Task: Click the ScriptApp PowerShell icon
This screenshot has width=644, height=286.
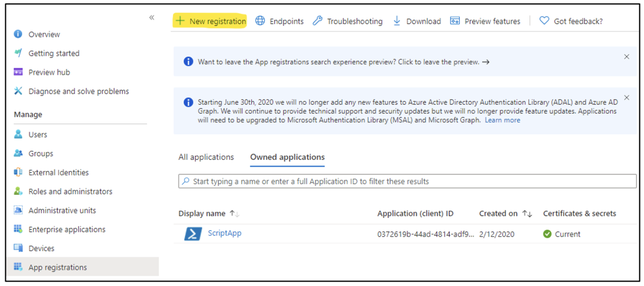Action: click(192, 234)
